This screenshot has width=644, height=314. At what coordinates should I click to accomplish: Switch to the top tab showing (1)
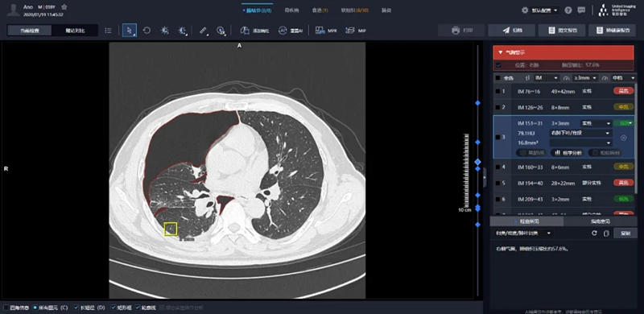coord(320,10)
